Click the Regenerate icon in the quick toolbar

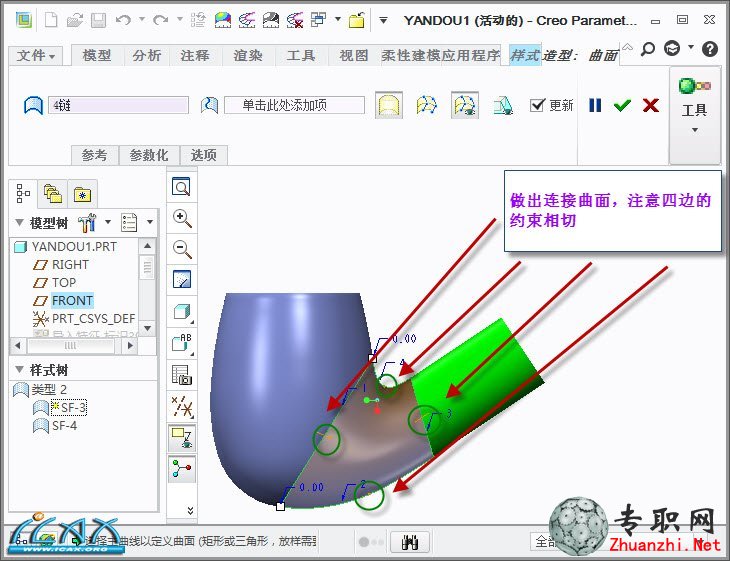(198, 20)
